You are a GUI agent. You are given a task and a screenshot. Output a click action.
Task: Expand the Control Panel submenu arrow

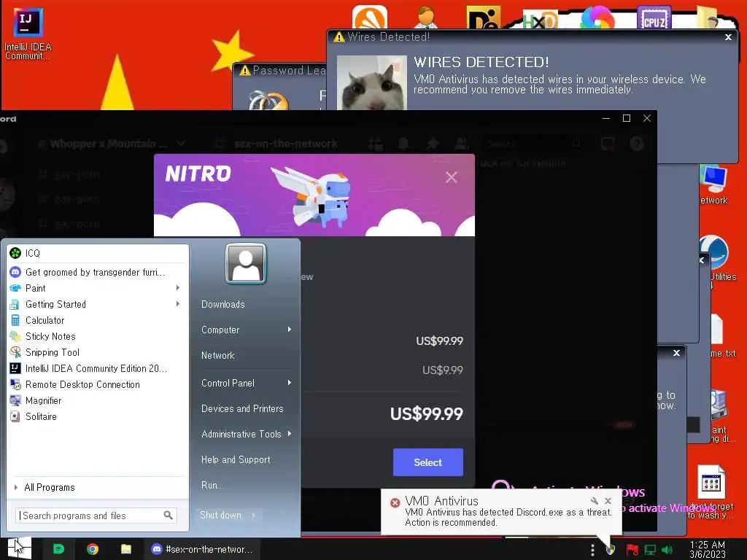tap(289, 383)
